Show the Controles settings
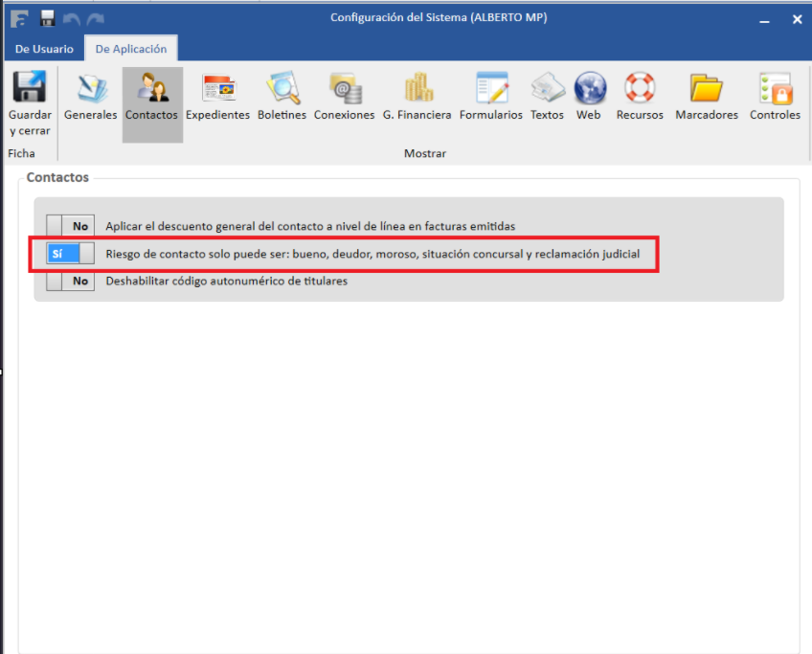Viewport: 812px width, 654px height. click(775, 99)
